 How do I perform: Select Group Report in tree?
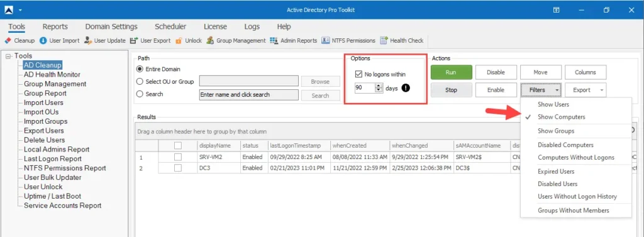45,93
